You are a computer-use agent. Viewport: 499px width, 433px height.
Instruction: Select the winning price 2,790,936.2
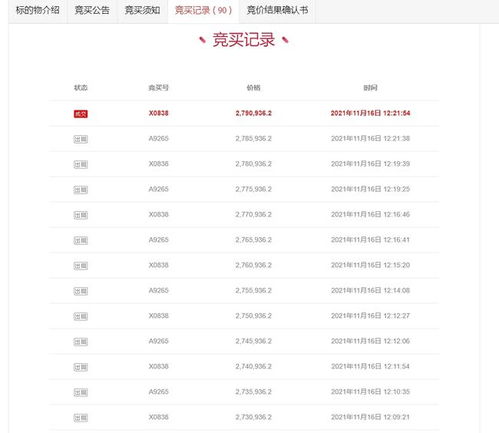[254, 113]
